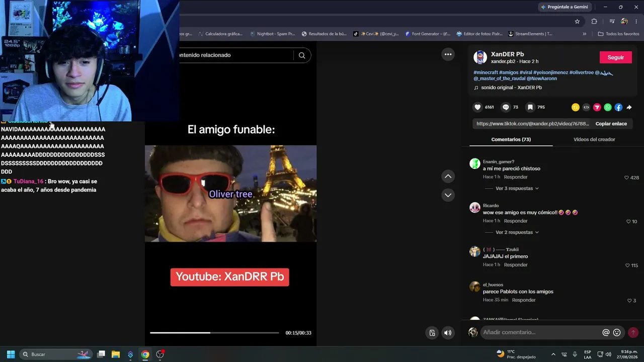Open the Windows Start menu
Image resolution: width=644 pixels, height=362 pixels.
point(11,354)
